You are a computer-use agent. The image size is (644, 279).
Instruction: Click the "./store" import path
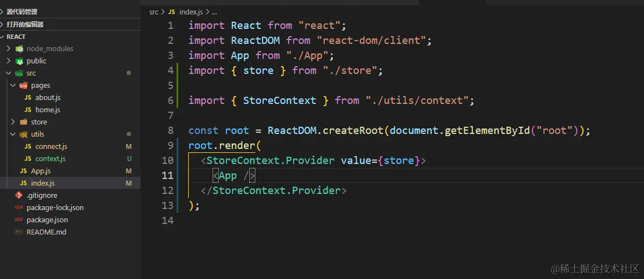click(350, 70)
